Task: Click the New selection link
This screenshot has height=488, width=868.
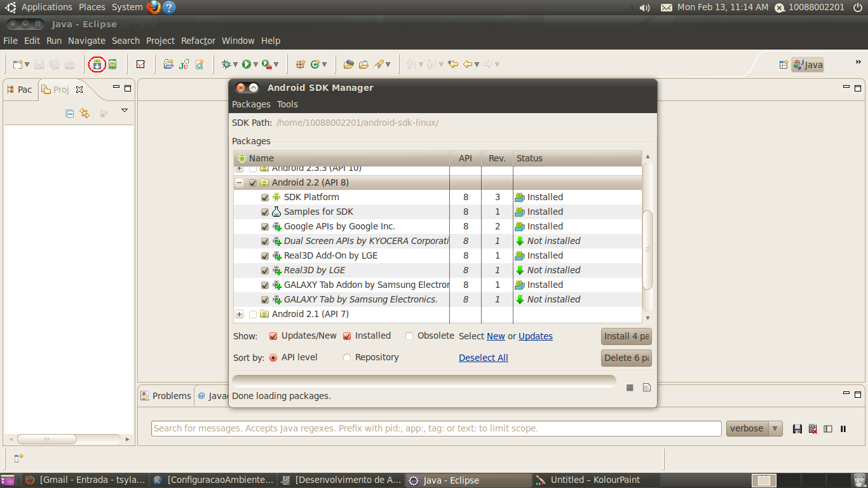Action: pyautogui.click(x=496, y=336)
